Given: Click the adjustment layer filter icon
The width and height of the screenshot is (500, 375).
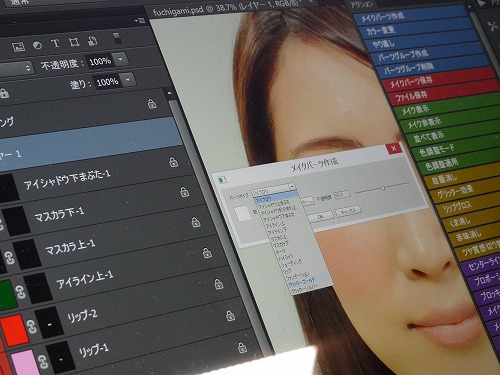Looking at the screenshot, I should click(38, 45).
